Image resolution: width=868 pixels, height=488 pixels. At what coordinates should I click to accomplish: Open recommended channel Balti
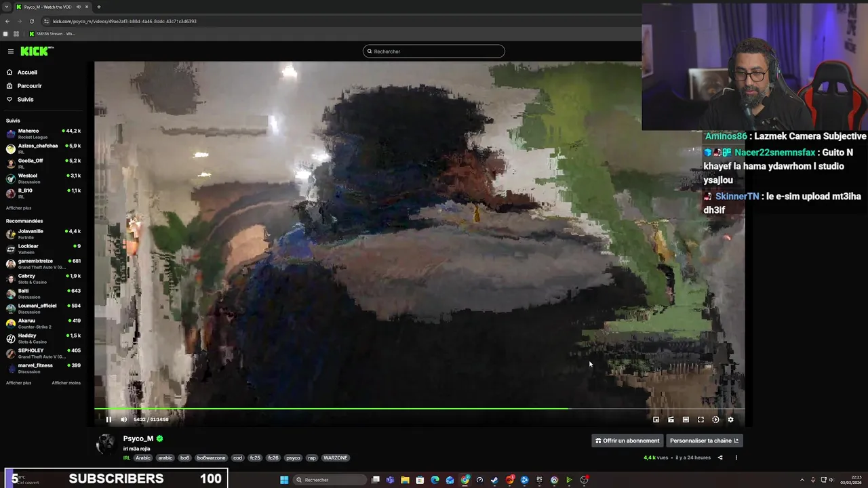43,293
